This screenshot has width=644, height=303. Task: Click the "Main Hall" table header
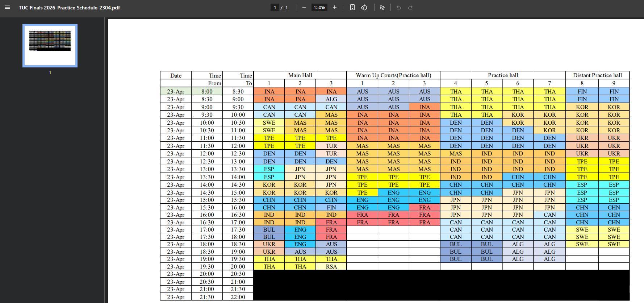pos(300,75)
